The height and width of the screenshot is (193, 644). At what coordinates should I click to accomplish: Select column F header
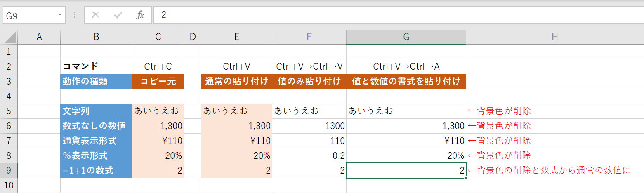click(309, 37)
